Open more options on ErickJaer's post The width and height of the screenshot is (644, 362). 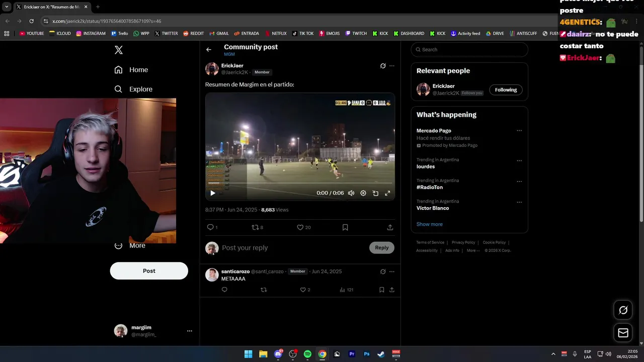(392, 66)
